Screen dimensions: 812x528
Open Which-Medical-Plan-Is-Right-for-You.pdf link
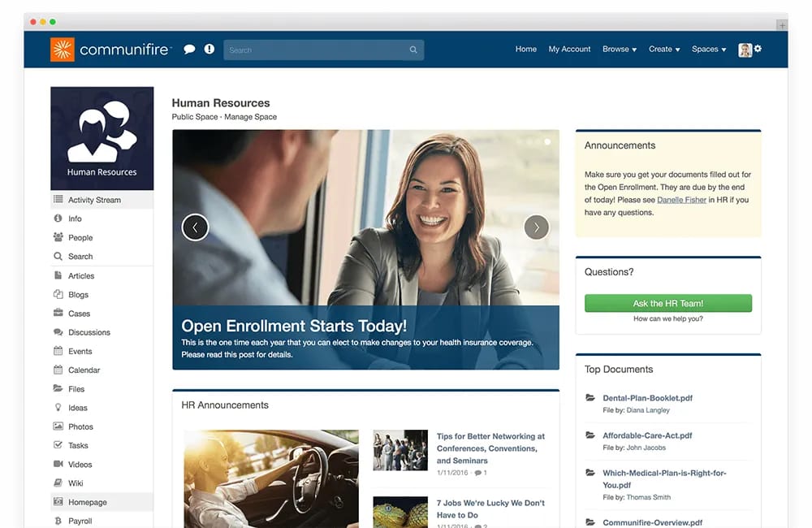coord(664,478)
